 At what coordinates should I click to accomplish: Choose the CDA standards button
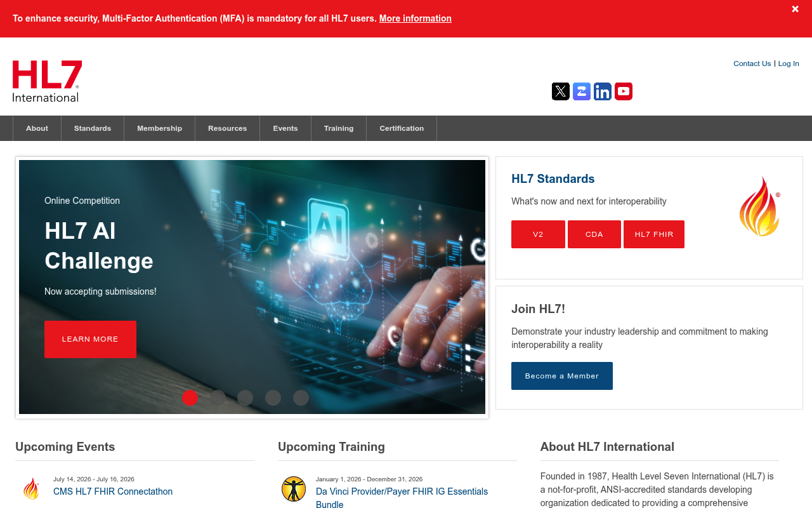(x=594, y=234)
